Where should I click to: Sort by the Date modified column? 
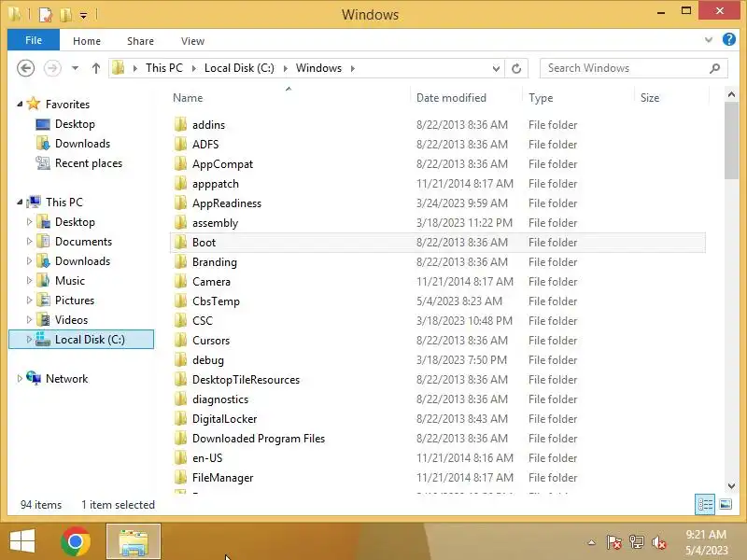[451, 98]
